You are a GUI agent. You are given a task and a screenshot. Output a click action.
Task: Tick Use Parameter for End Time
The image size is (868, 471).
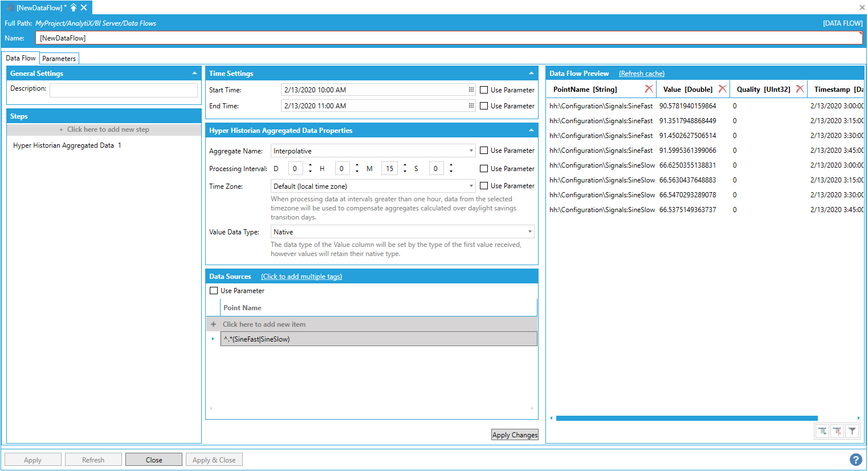484,106
